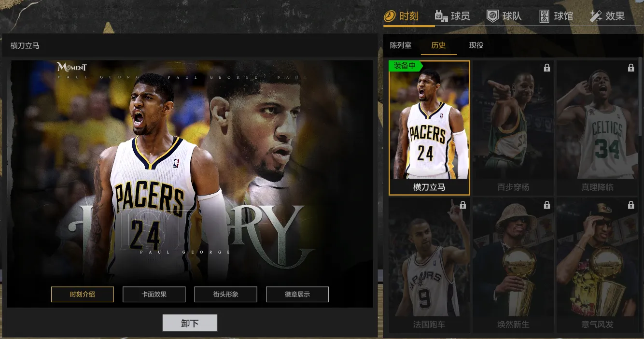This screenshot has height=339, width=644.
Task: Click the green 装备中 badge
Action: point(405,66)
